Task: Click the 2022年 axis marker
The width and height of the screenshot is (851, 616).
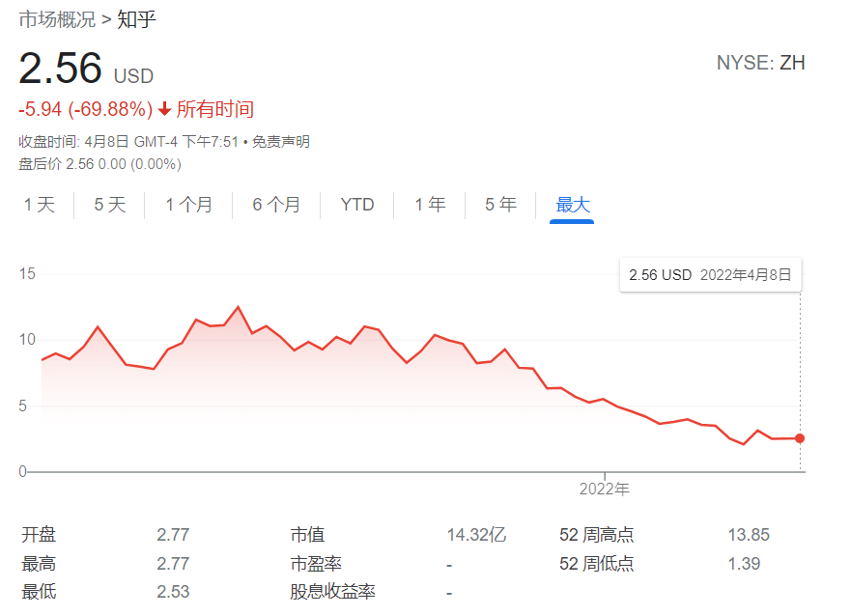Action: click(605, 489)
